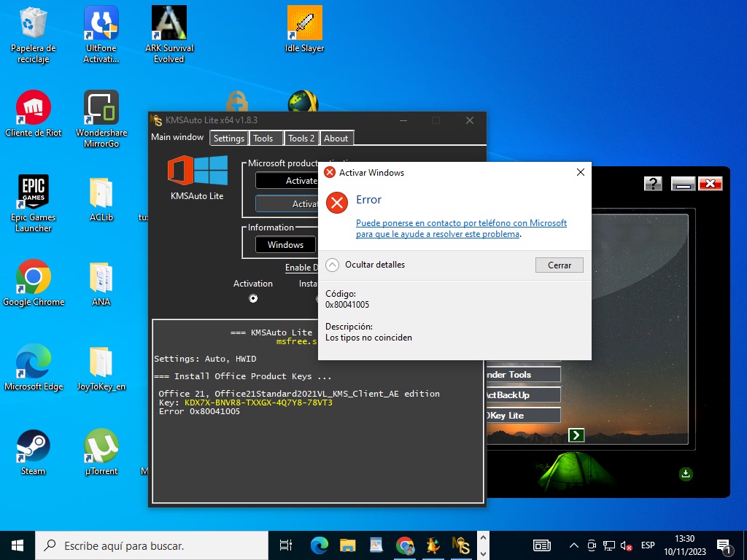Open the Google Chrome desktop shortcut
Image resolution: width=747 pixels, height=560 pixels.
(33, 283)
